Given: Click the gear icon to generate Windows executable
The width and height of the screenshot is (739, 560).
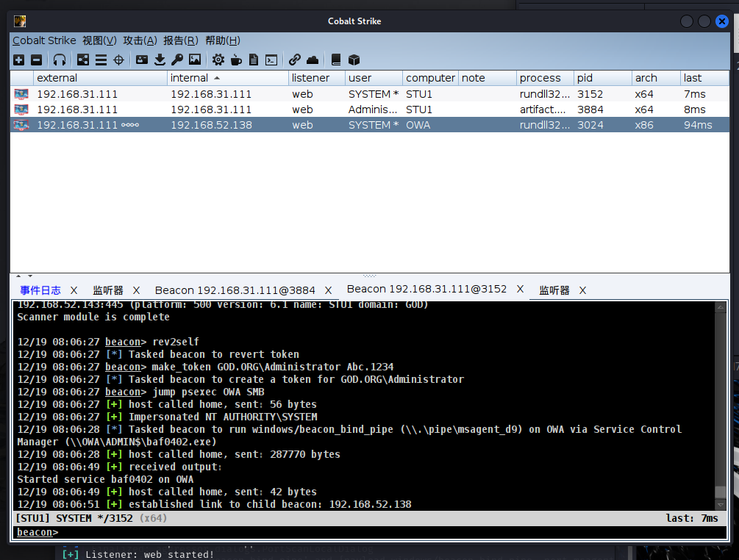Looking at the screenshot, I should (218, 60).
